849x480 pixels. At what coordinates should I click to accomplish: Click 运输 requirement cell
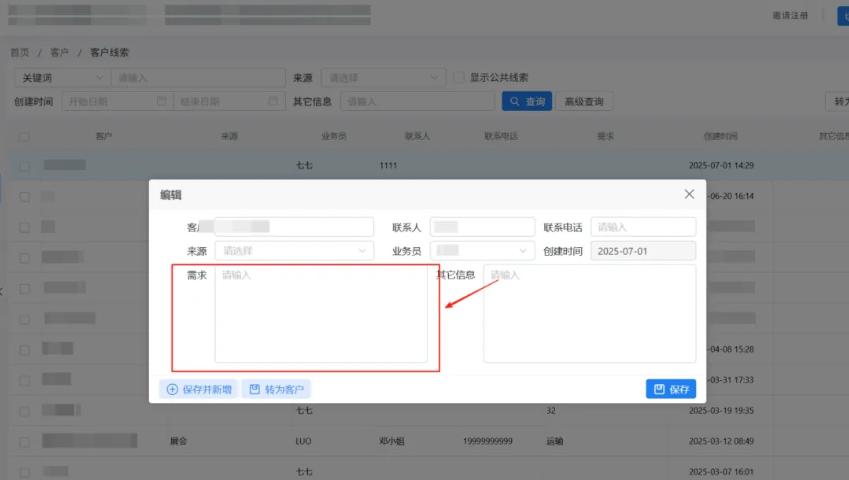tap(555, 442)
